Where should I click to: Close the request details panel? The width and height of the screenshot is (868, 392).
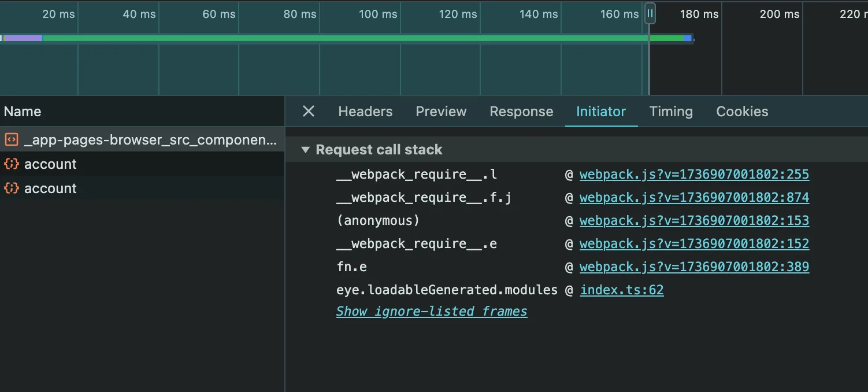pos(309,112)
